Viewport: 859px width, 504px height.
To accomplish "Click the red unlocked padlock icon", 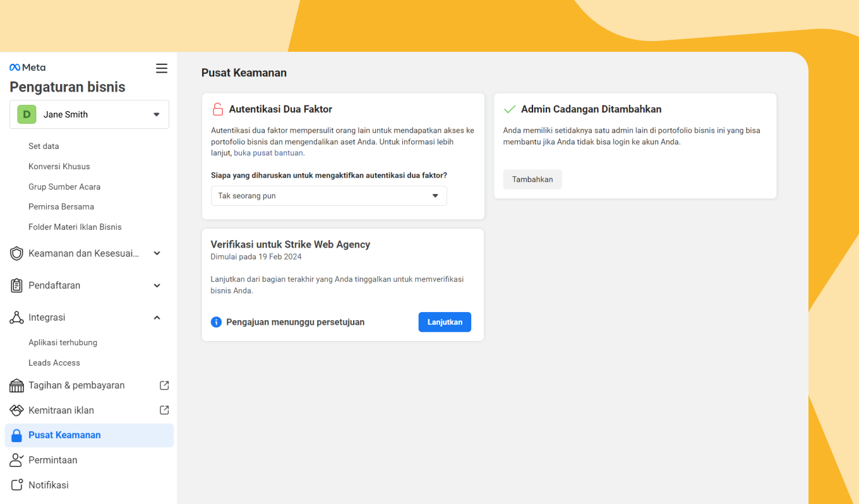I will pyautogui.click(x=217, y=109).
